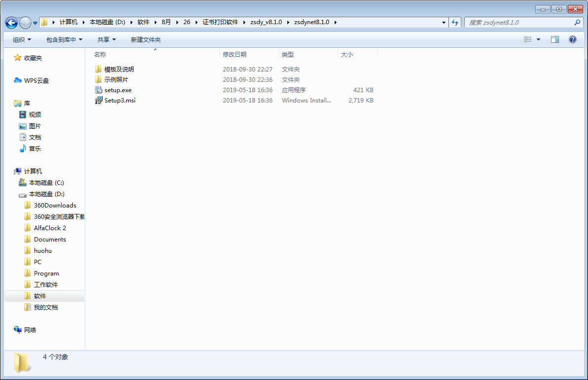Expand the 组织 dropdown menu
Screen dimensions: 588x380
pos(22,39)
